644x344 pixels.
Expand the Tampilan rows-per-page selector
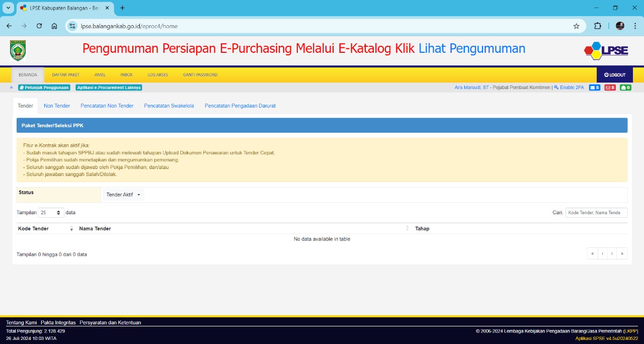point(51,213)
